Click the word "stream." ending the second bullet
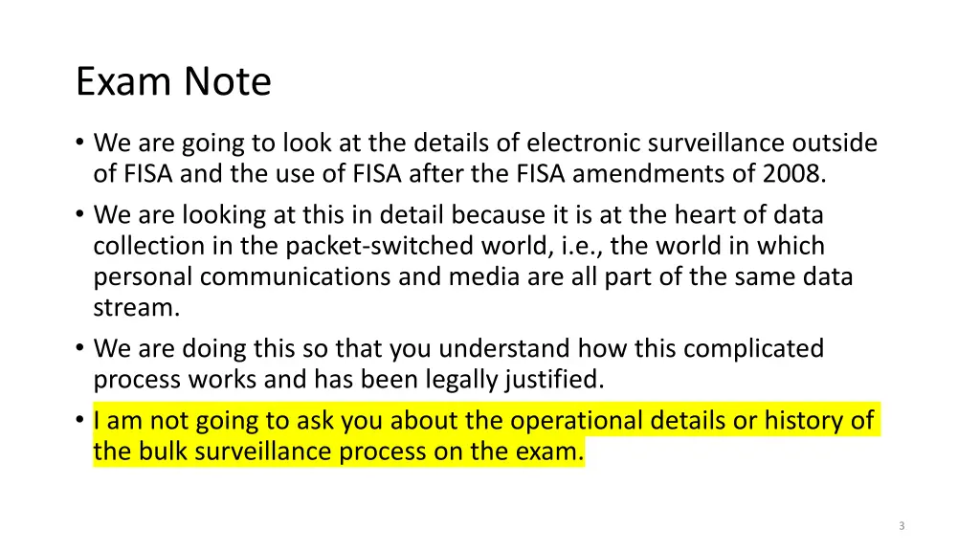Viewport: 980px width, 551px height. 136,307
